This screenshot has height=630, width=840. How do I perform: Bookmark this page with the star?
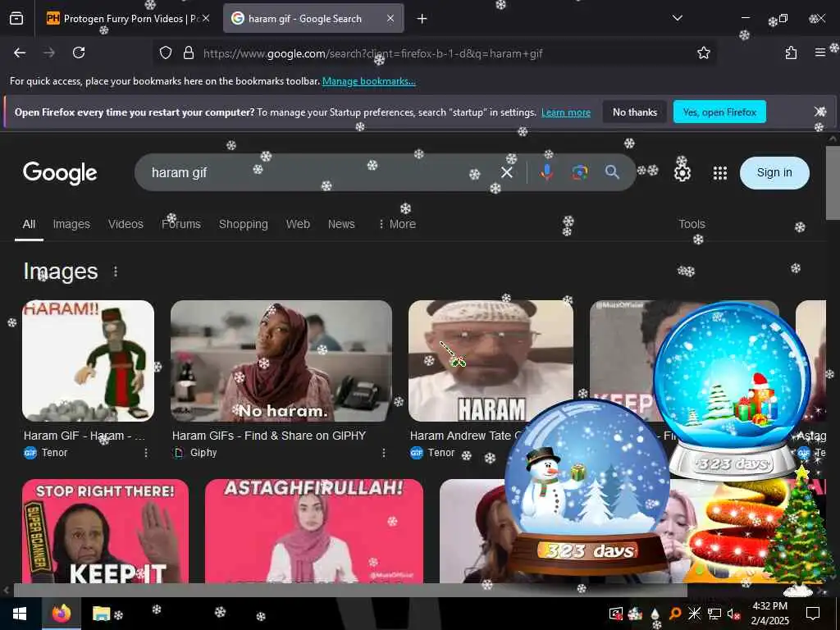click(x=703, y=52)
